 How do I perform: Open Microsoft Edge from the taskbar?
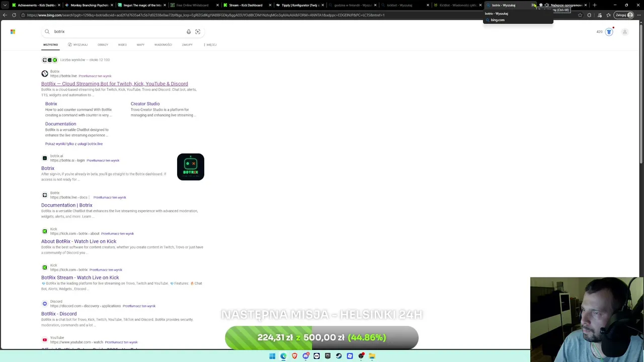[x=283, y=356]
